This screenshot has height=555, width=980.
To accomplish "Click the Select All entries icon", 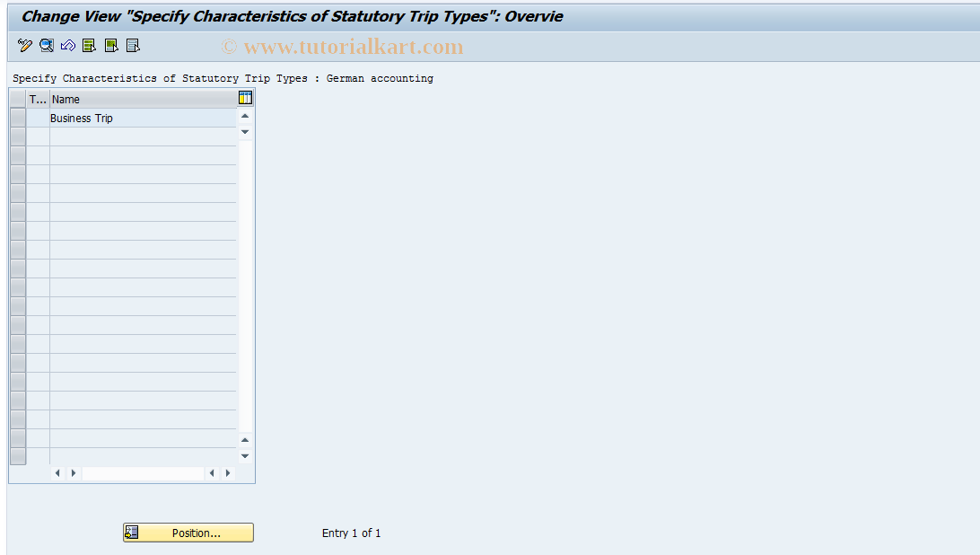I will pyautogui.click(x=90, y=45).
